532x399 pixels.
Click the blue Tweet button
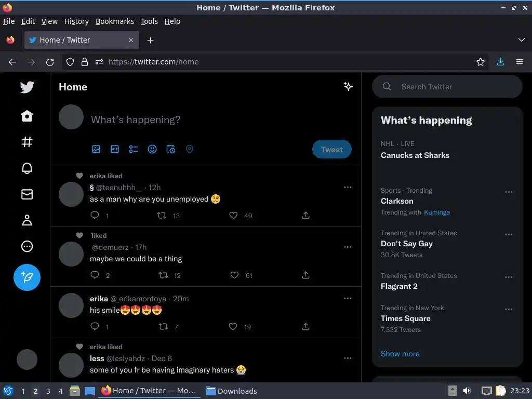point(331,149)
